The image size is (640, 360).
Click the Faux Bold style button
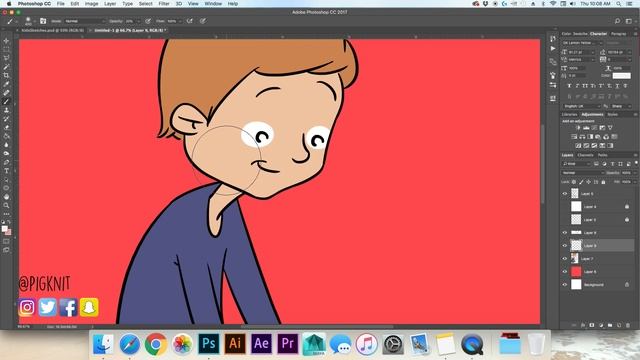[569, 86]
